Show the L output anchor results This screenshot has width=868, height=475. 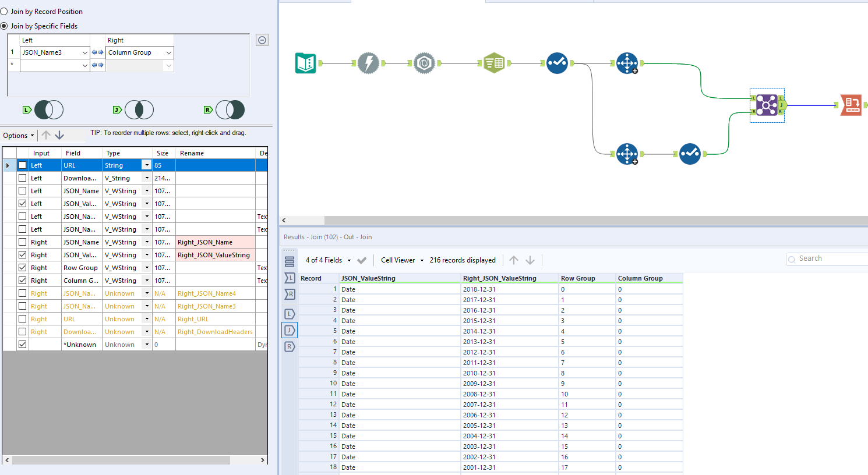click(290, 314)
